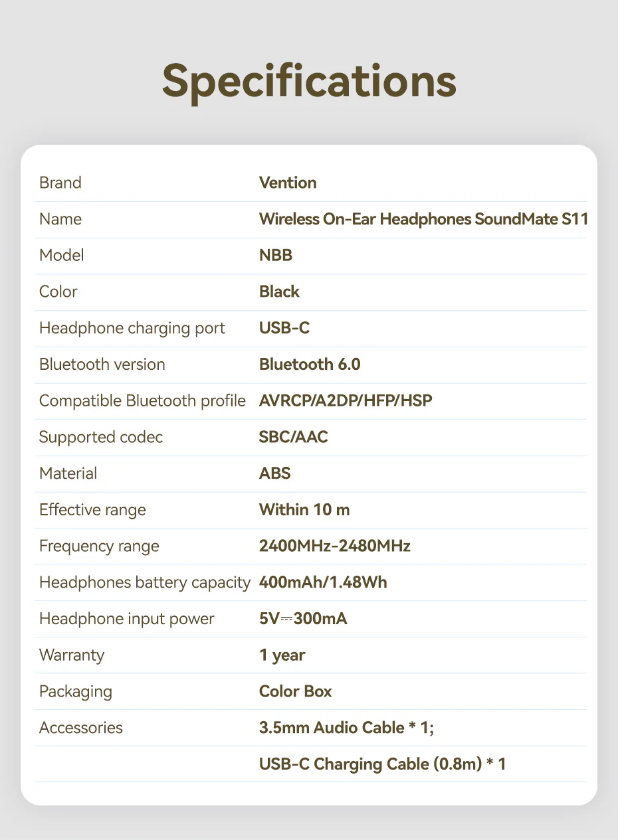Image resolution: width=618 pixels, height=840 pixels.
Task: Click Headphone charging port label
Action: pos(132,328)
